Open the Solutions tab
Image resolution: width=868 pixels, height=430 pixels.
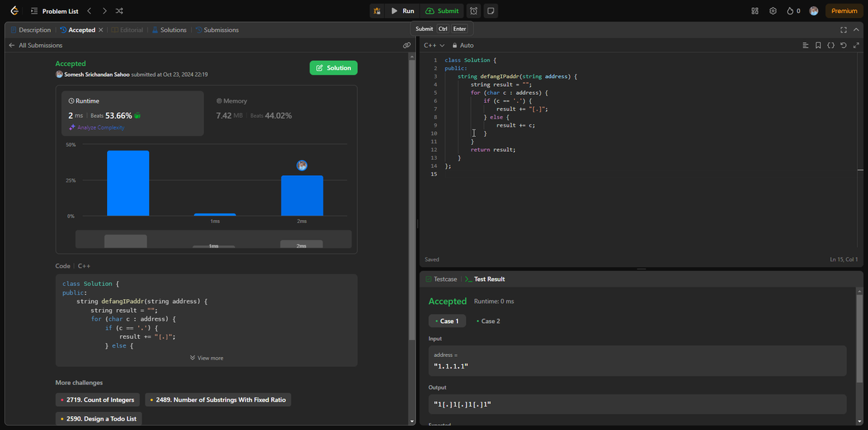click(169, 30)
